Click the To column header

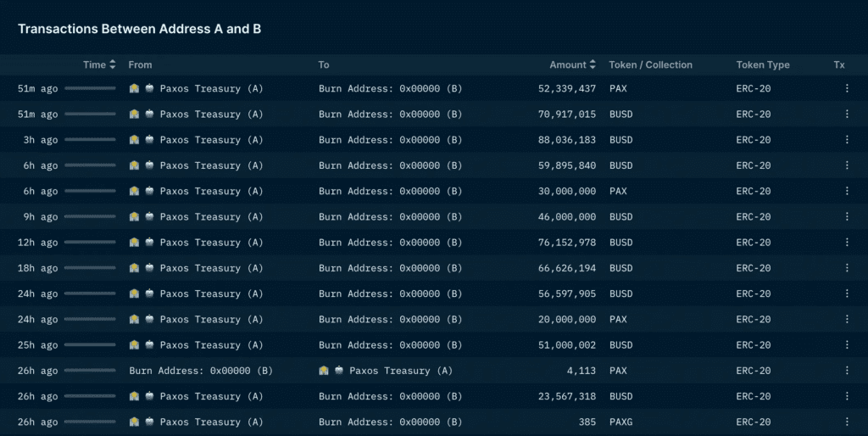point(324,64)
